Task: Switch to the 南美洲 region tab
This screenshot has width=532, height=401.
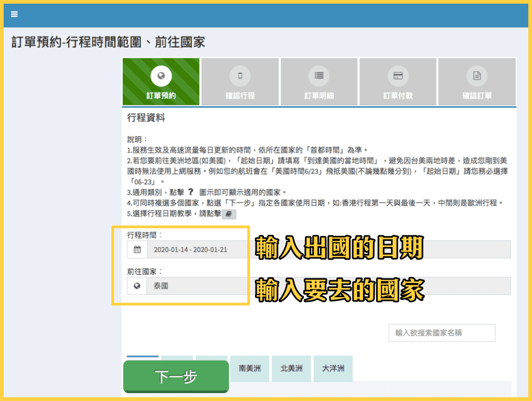Action: tap(250, 369)
